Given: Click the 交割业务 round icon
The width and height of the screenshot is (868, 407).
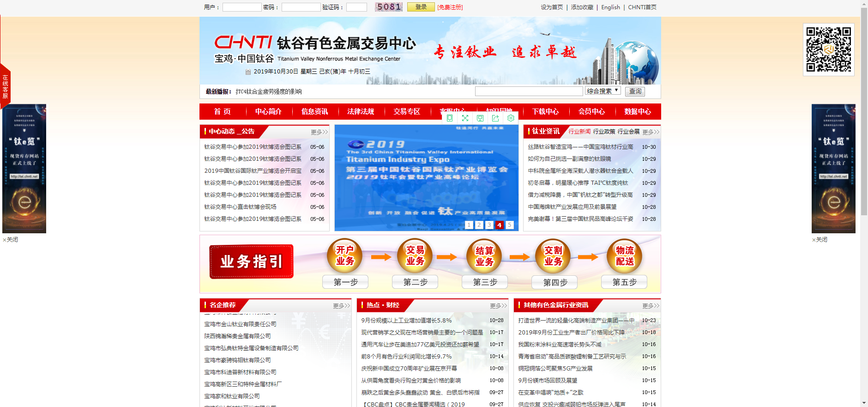Looking at the screenshot, I should [x=553, y=255].
